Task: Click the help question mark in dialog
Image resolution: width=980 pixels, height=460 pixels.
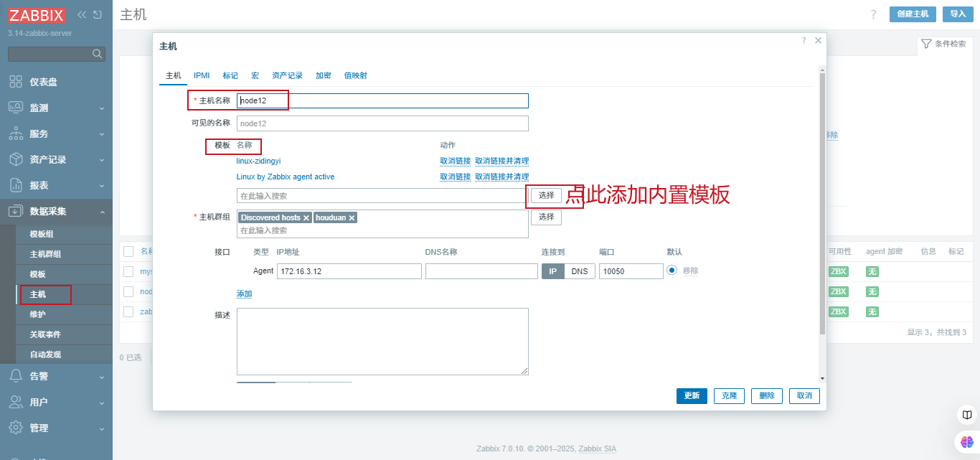Action: coord(804,41)
